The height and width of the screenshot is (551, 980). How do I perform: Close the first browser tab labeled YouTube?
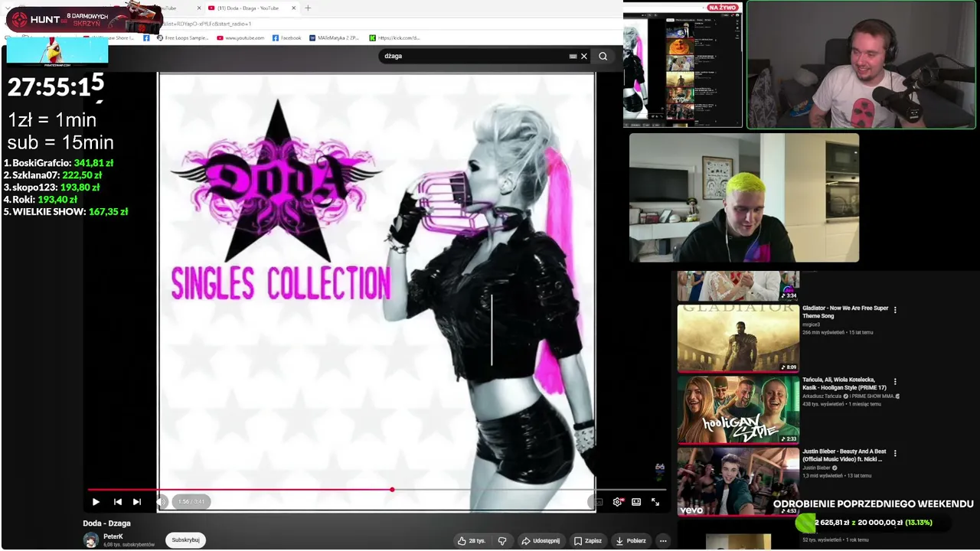[199, 8]
